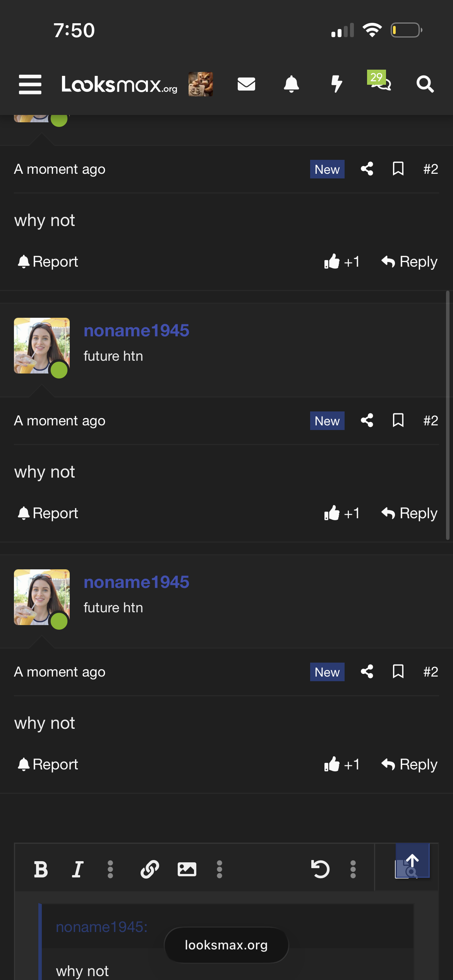This screenshot has height=980, width=453.
Task: Open user avatar account menu in header
Action: [201, 84]
